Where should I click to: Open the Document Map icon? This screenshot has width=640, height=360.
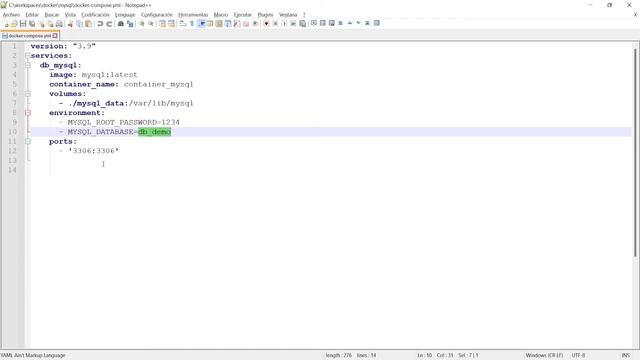tap(219, 24)
